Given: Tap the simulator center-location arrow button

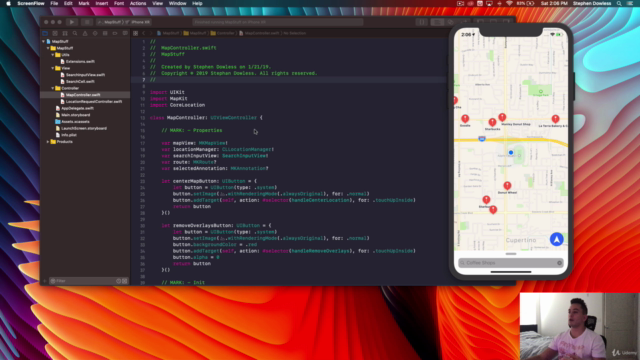Looking at the screenshot, I should click(x=557, y=239).
